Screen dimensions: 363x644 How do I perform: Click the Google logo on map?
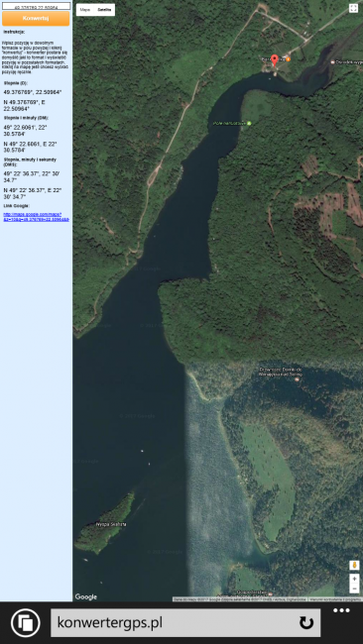[86, 596]
